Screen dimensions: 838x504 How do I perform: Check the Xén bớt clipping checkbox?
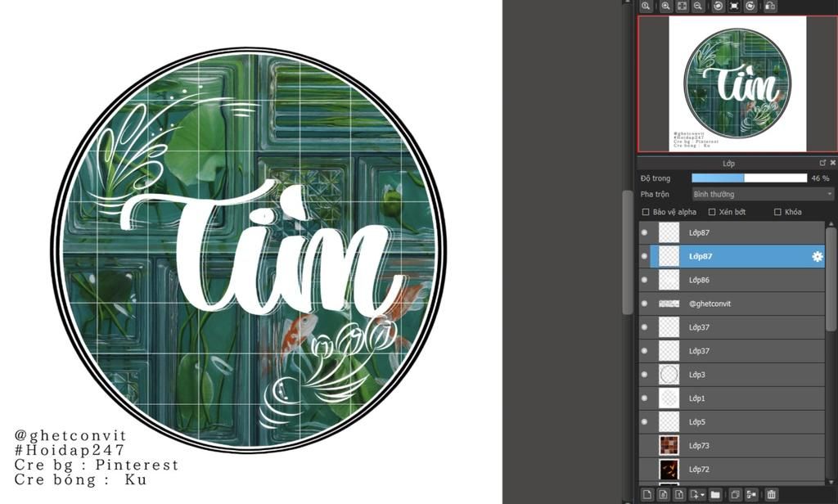click(x=712, y=212)
